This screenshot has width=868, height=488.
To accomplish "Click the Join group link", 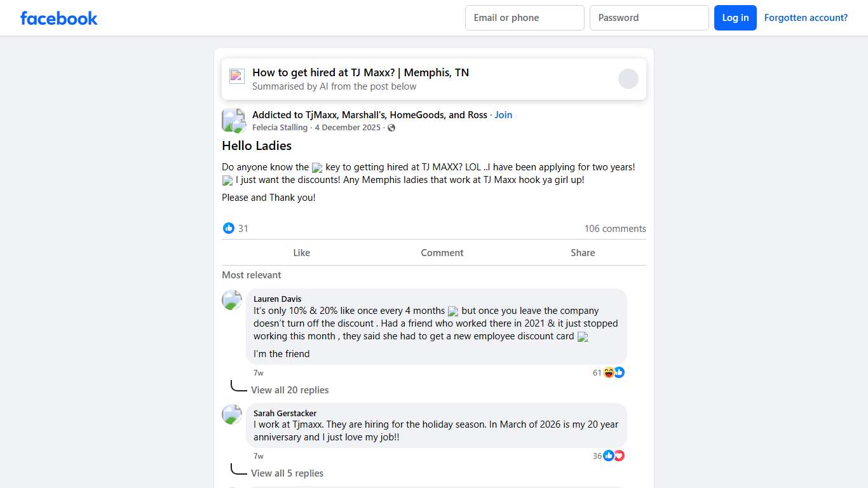I will (x=503, y=115).
